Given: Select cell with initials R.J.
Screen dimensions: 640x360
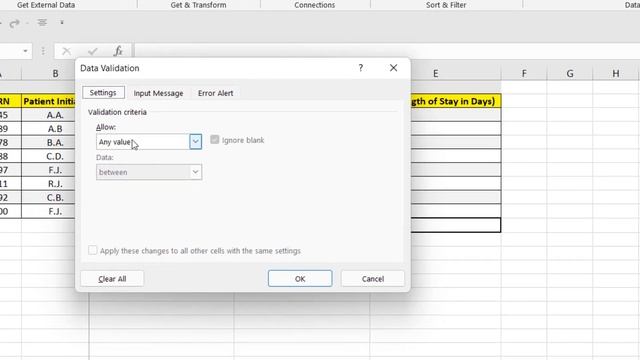Looking at the screenshot, I should [49, 184].
